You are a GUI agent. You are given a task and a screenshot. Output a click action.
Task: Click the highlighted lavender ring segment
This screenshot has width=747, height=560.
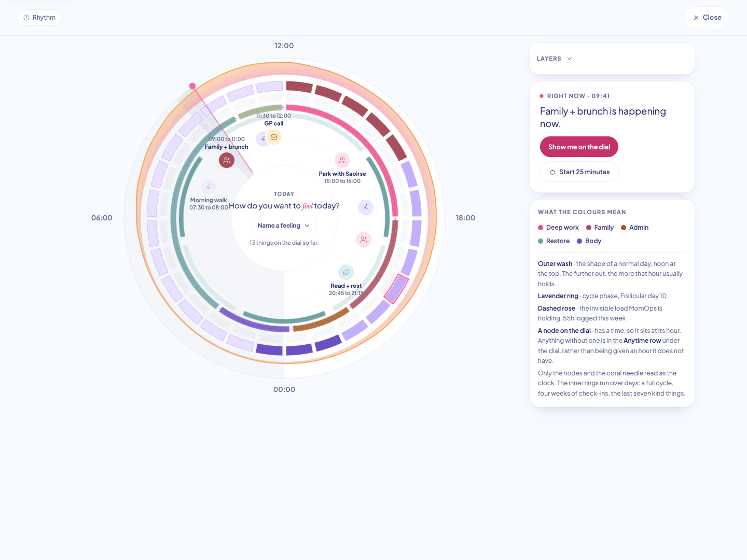396,289
